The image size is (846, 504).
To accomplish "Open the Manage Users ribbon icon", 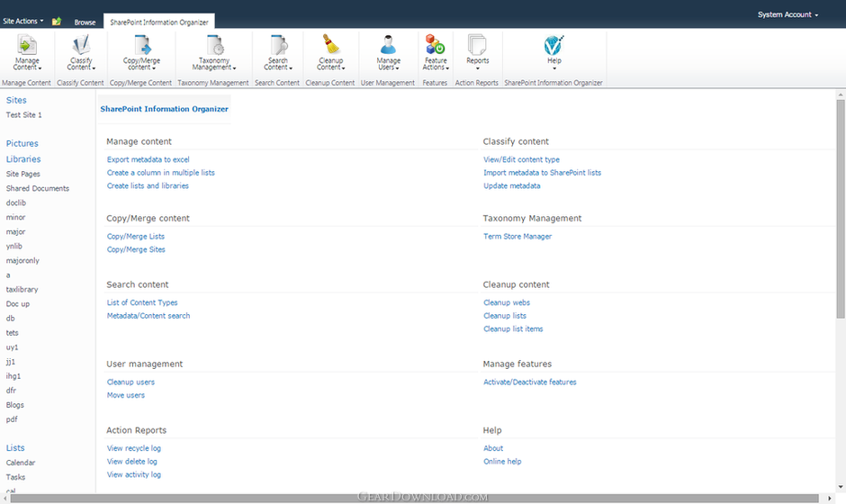I will point(389,44).
